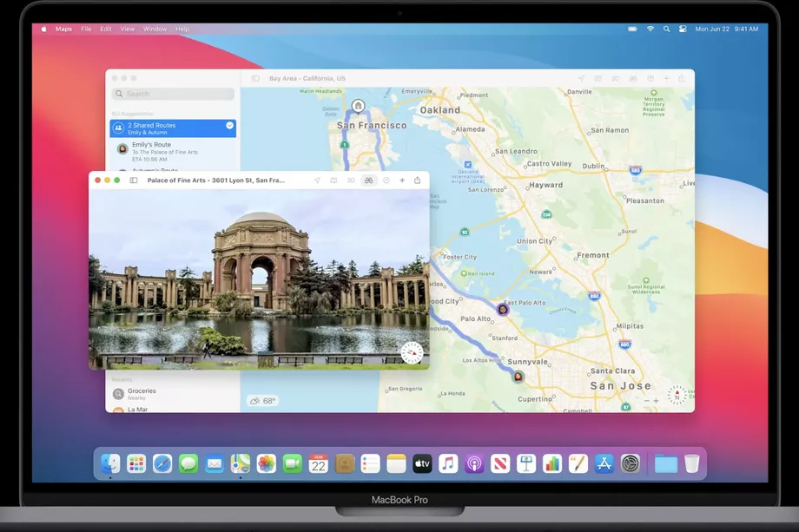Viewport: 799px width, 532px height.
Task: Open map mode icon in Bay Area window toolbar
Action: pyautogui.click(x=598, y=78)
